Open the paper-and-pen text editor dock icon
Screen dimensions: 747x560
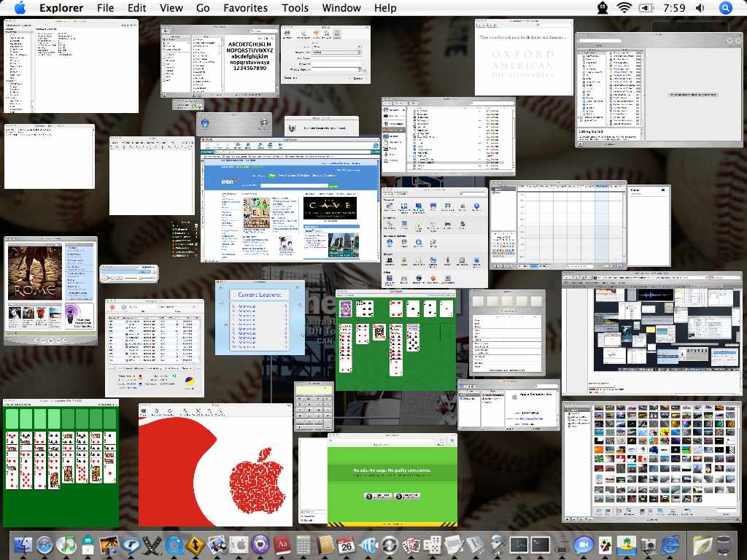pyautogui.click(x=454, y=545)
